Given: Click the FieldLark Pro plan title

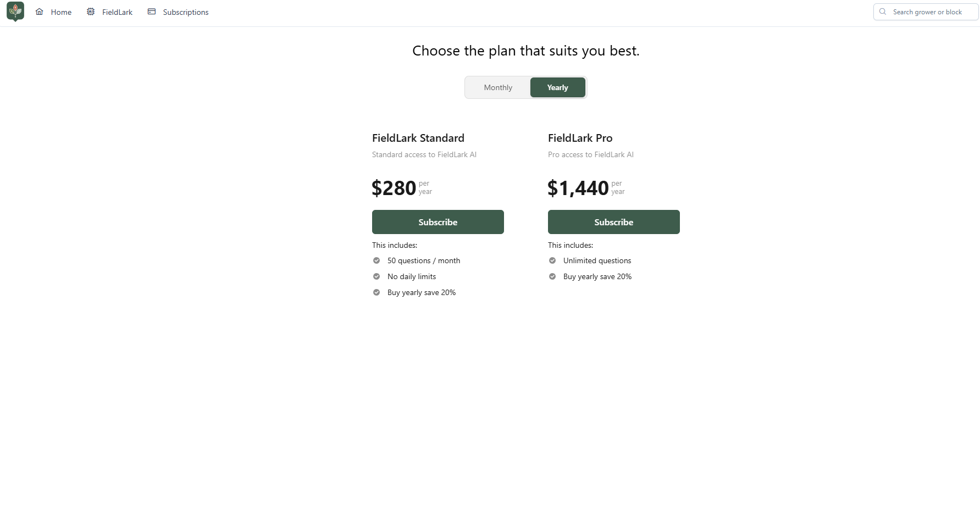Looking at the screenshot, I should (580, 138).
